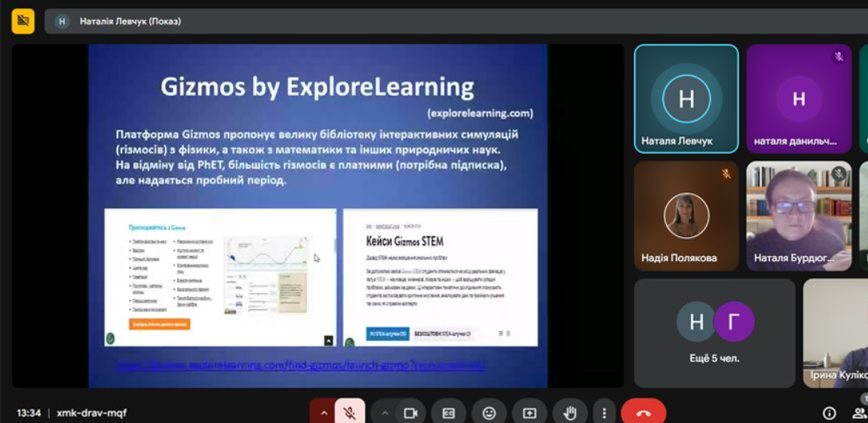Select the Наталя Бурдюг... video tile
This screenshot has width=868, height=423.
click(799, 216)
